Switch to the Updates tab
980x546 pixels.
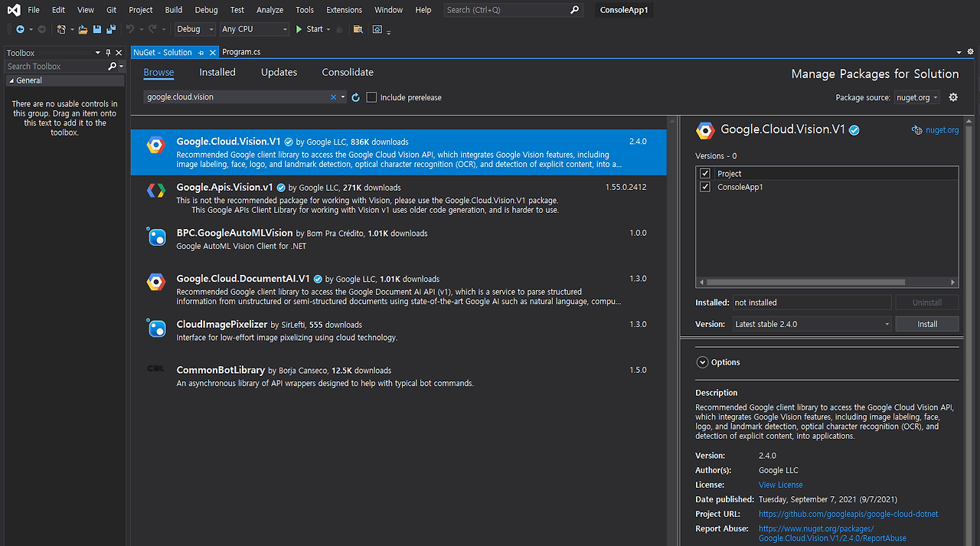[x=279, y=72]
